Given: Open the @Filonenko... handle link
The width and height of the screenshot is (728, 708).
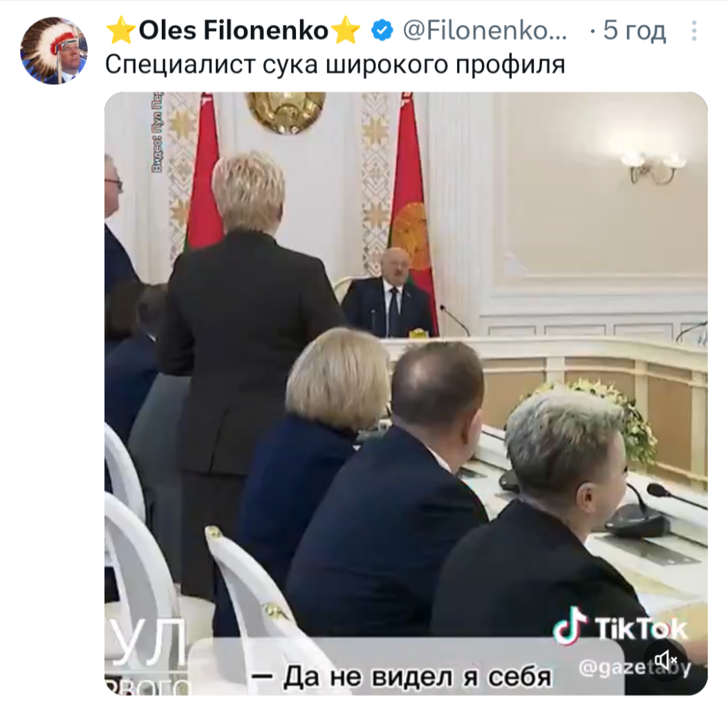Looking at the screenshot, I should 485,30.
